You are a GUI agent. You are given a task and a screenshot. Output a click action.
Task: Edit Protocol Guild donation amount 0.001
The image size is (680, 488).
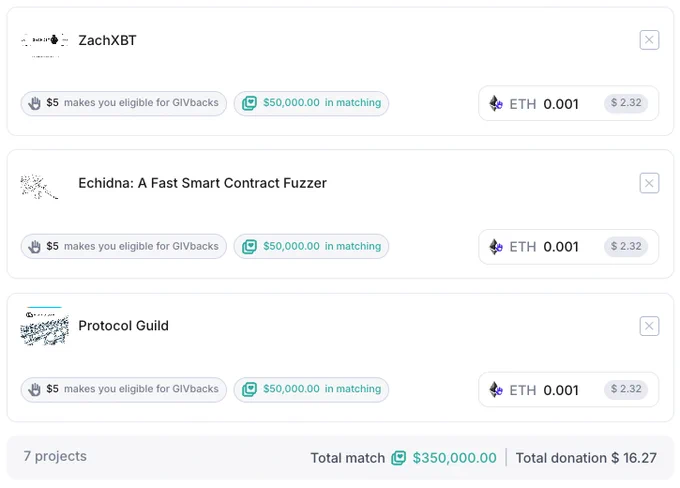[x=561, y=390]
